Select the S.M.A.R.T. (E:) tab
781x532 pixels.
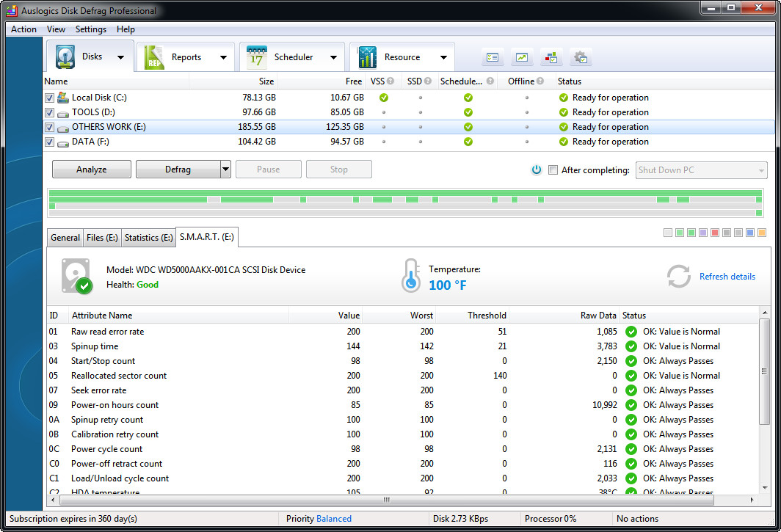(x=207, y=236)
